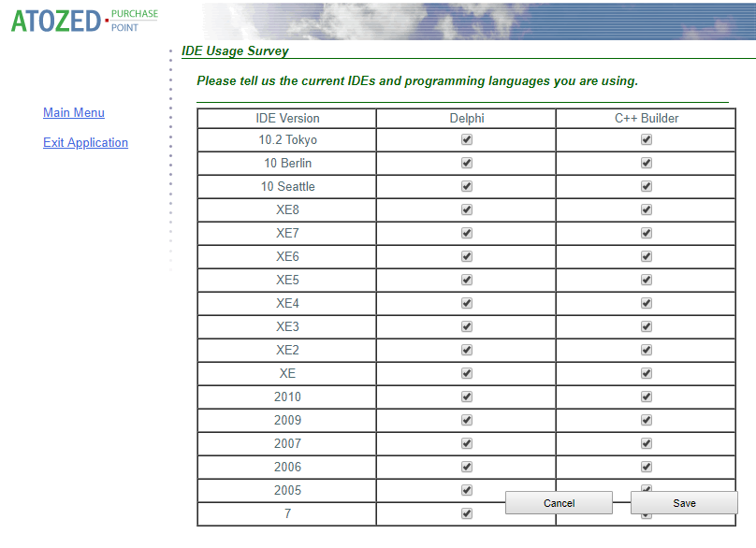Viewport: 756px width, 548px height.
Task: Toggle Delphi for version 7
Action: point(465,512)
